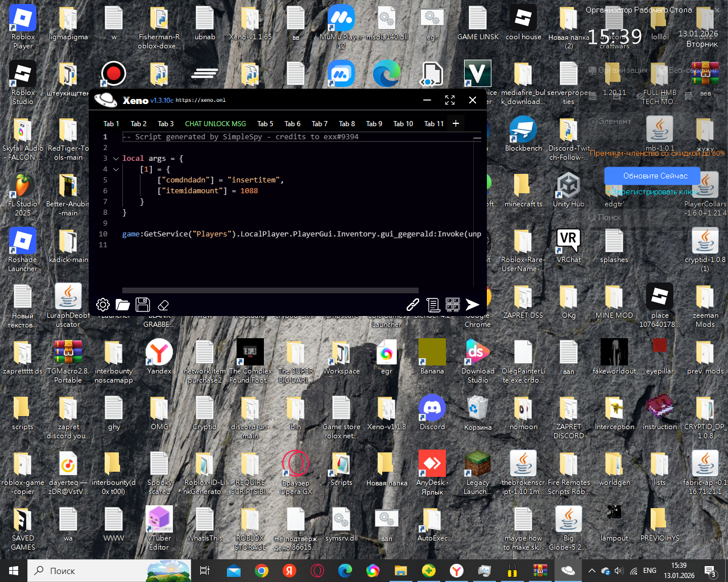This screenshot has height=582, width=728.
Task: Show hidden system tray icons chevron
Action: pyautogui.click(x=591, y=571)
